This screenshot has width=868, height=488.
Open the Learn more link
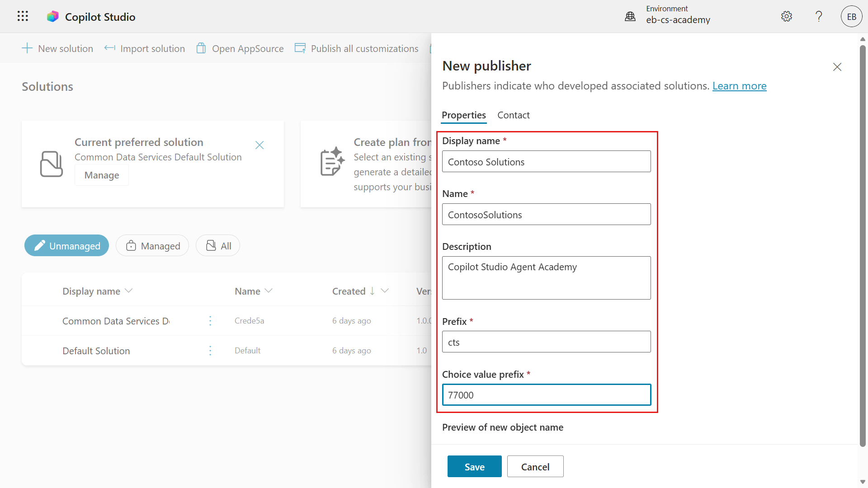pos(740,86)
